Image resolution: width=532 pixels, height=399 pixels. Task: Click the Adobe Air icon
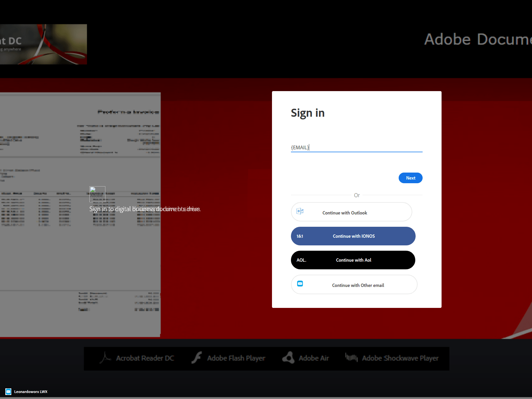point(288,358)
